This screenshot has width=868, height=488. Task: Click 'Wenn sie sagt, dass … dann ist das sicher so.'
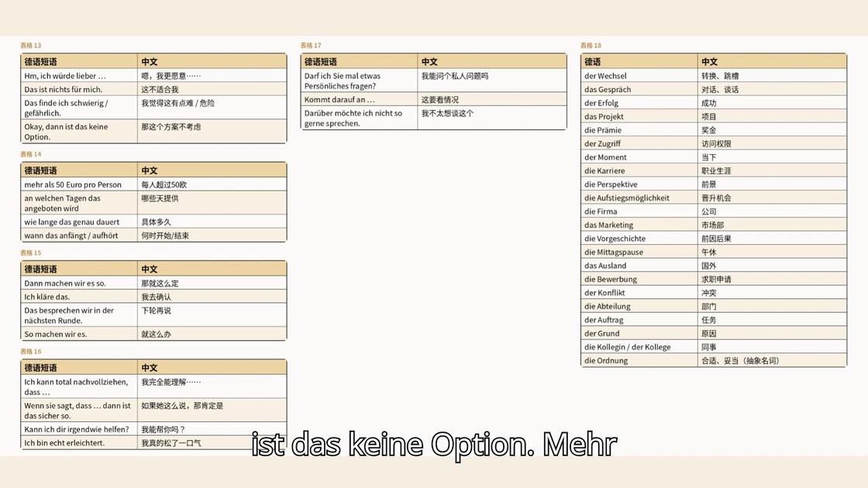(77, 411)
